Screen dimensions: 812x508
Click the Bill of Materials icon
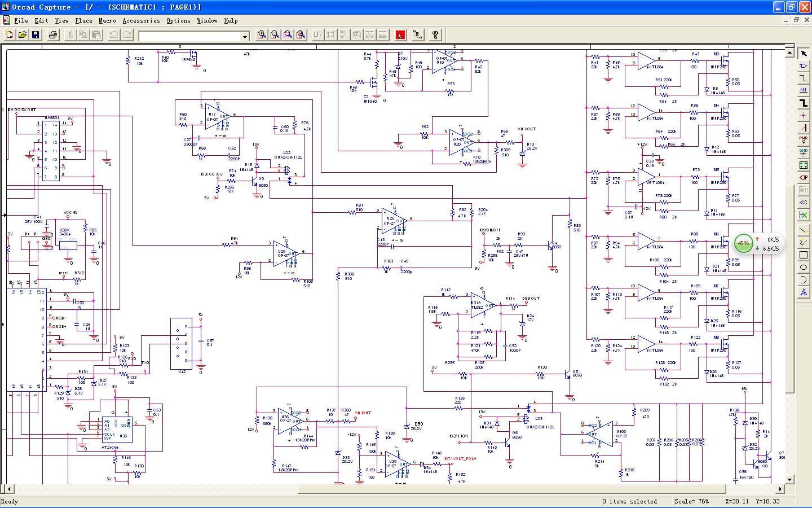point(383,35)
